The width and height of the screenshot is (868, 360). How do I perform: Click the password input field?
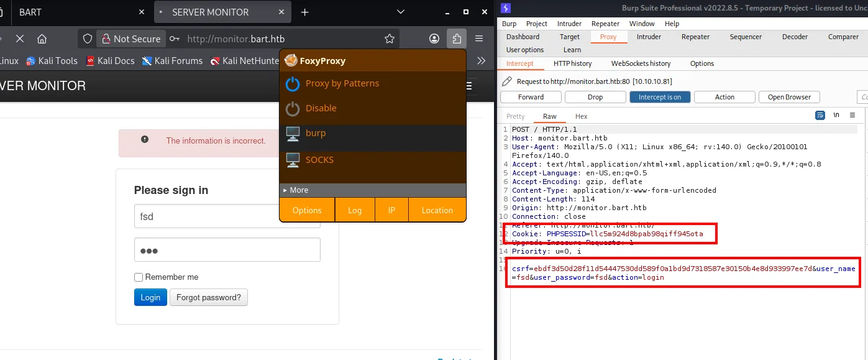point(227,250)
